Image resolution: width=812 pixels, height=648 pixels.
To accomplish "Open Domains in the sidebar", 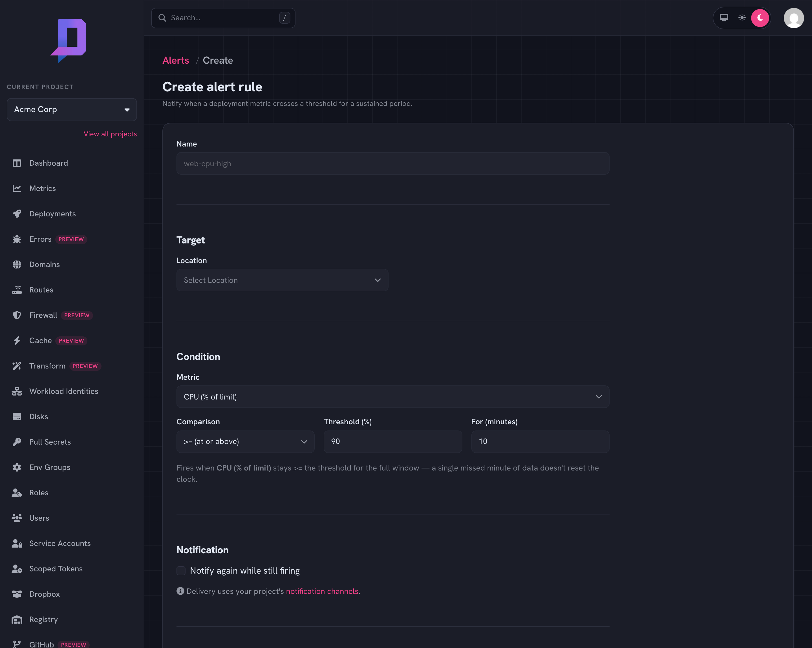I will point(45,265).
